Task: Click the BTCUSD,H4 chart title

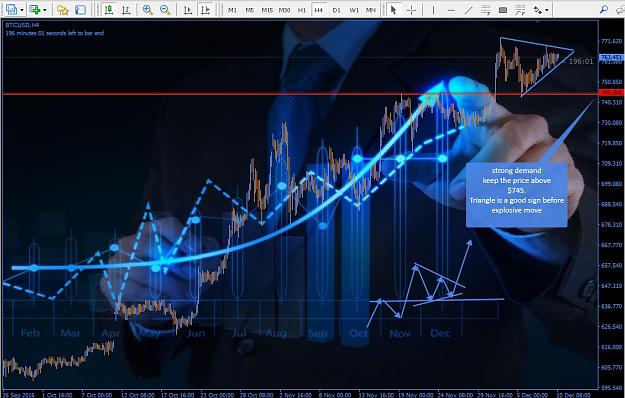Action: coord(22,25)
